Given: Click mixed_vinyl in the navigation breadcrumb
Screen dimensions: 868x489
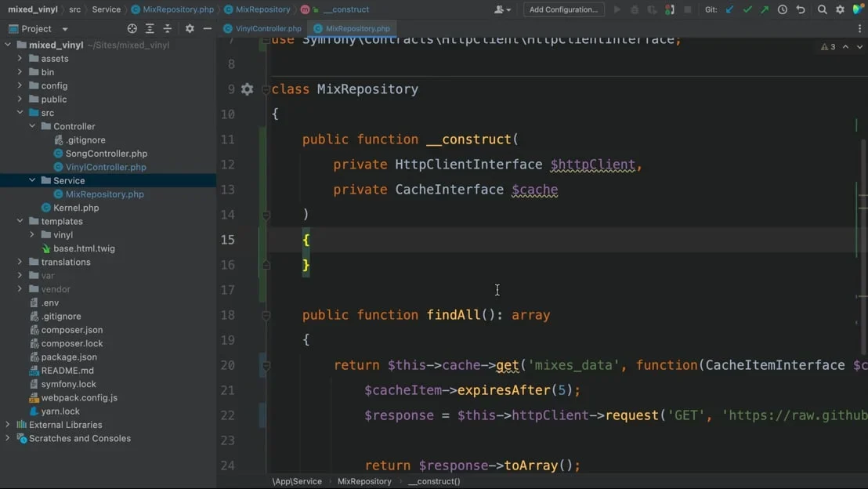Looking at the screenshot, I should click(33, 9).
